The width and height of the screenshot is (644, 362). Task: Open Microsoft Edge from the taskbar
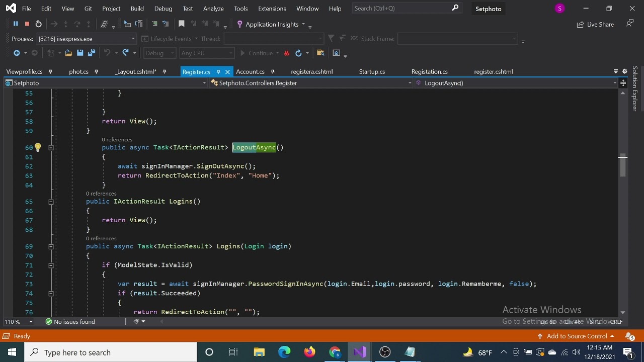pyautogui.click(x=284, y=352)
